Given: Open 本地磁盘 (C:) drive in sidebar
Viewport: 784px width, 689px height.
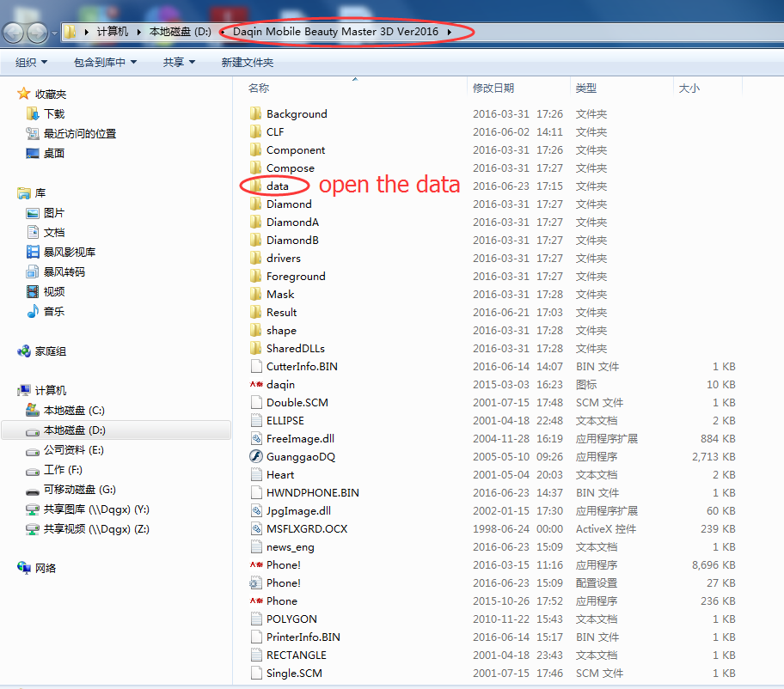Looking at the screenshot, I should (x=74, y=410).
